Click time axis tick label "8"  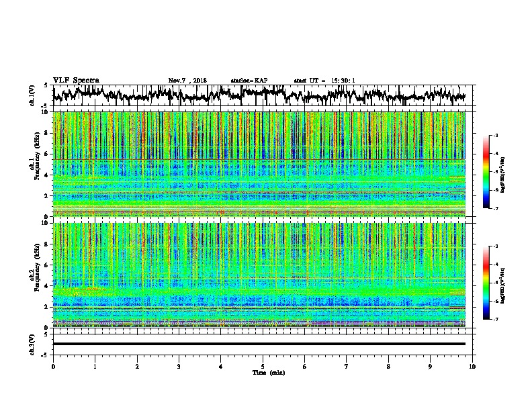(x=388, y=367)
